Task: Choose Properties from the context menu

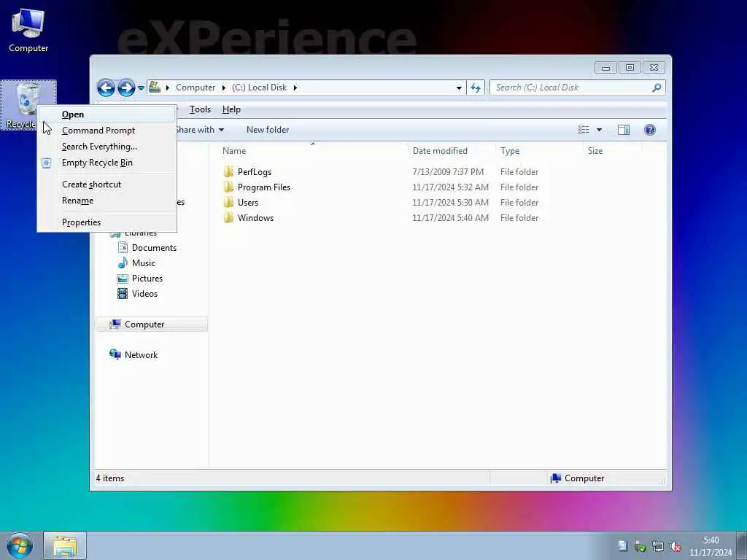Action: tap(107, 222)
